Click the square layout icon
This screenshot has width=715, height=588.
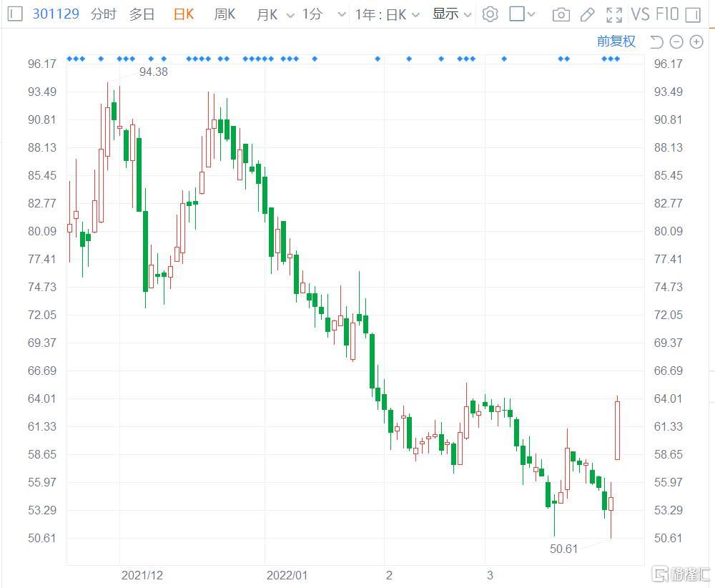(x=517, y=14)
